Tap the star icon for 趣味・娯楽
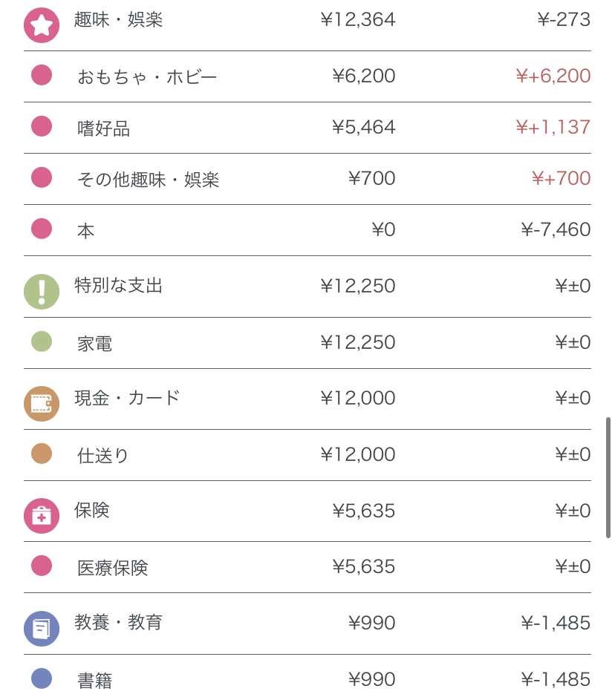615x700 pixels. click(42, 25)
